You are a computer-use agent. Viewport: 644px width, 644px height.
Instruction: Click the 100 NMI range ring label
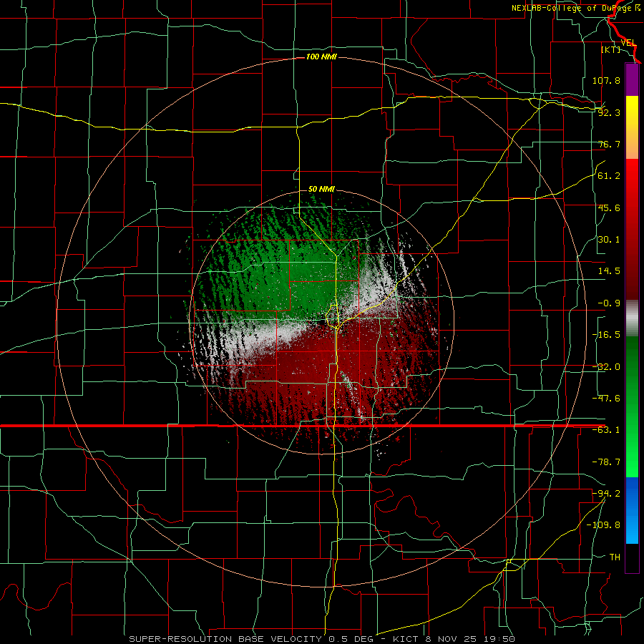pos(321,57)
